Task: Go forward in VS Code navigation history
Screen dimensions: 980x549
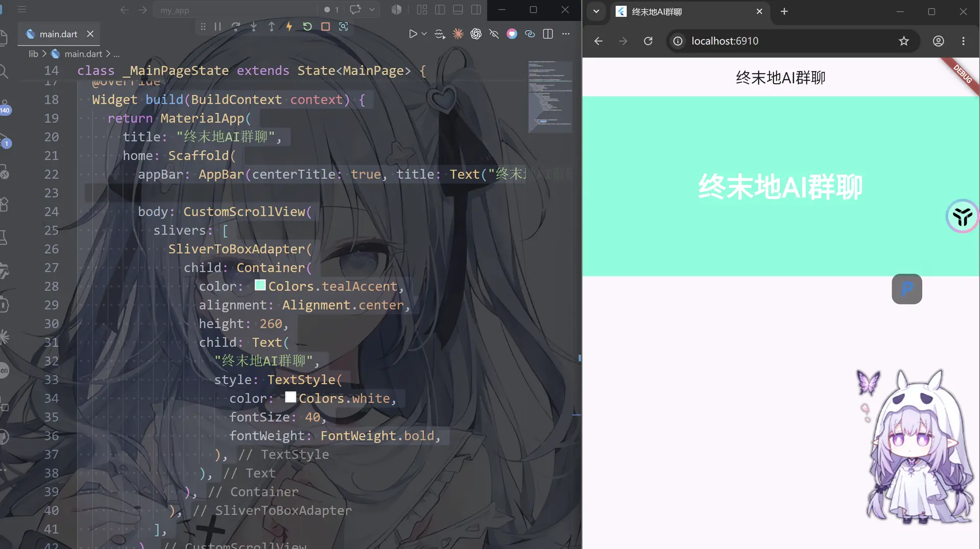Action: point(142,10)
